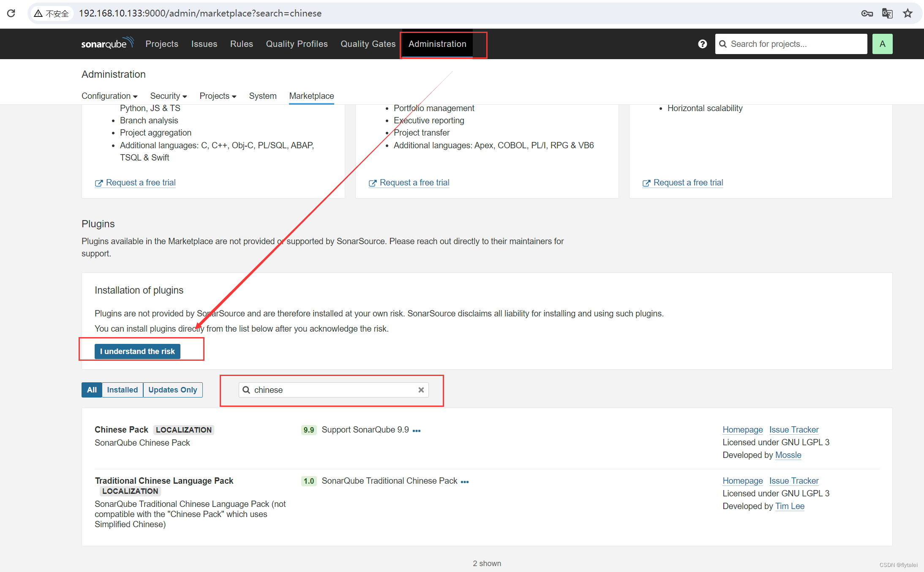
Task: Open developer Tim Lee link
Action: [x=790, y=506]
